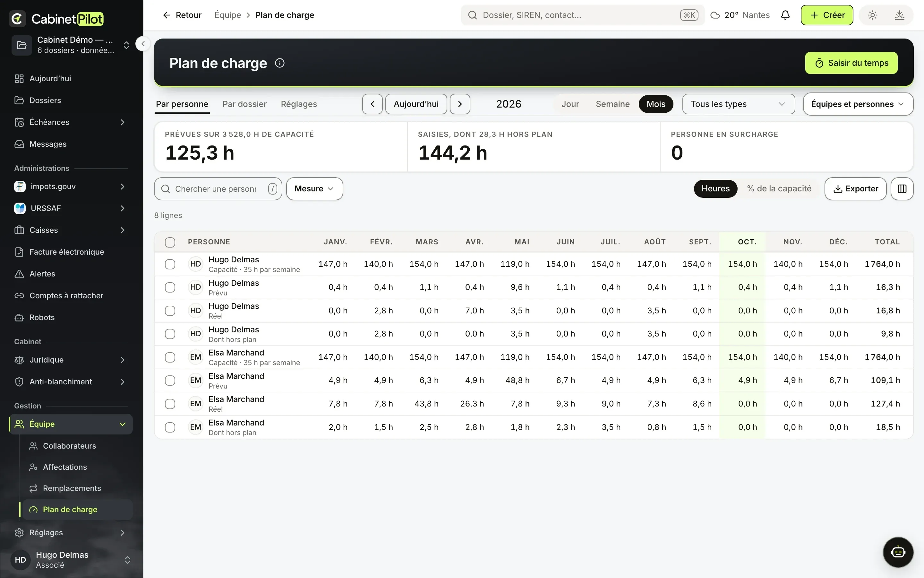This screenshot has height=578, width=924.
Task: Open Dossiers in the sidebar
Action: pos(71,100)
